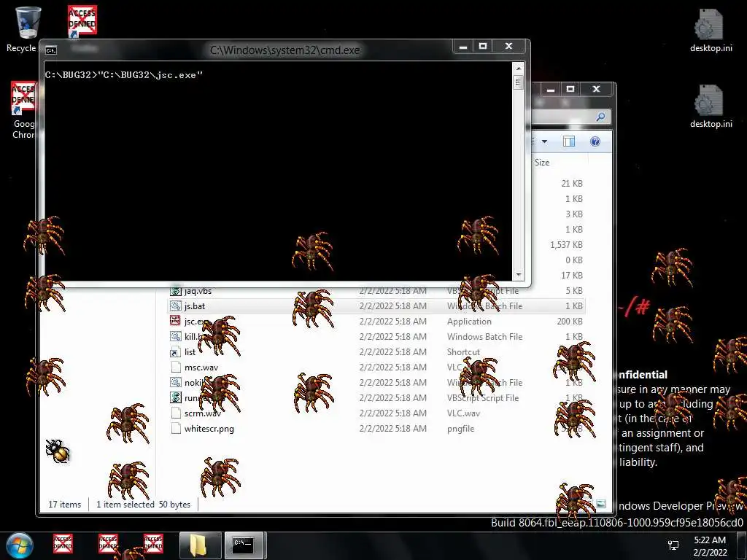Select the whitescr.png file name

coord(209,429)
